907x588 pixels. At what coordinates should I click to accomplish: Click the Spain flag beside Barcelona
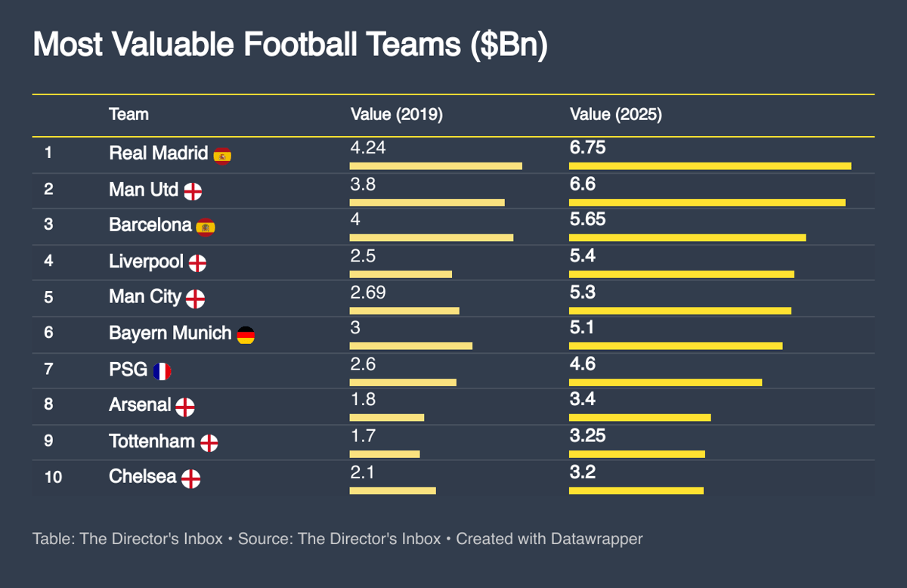click(x=206, y=227)
